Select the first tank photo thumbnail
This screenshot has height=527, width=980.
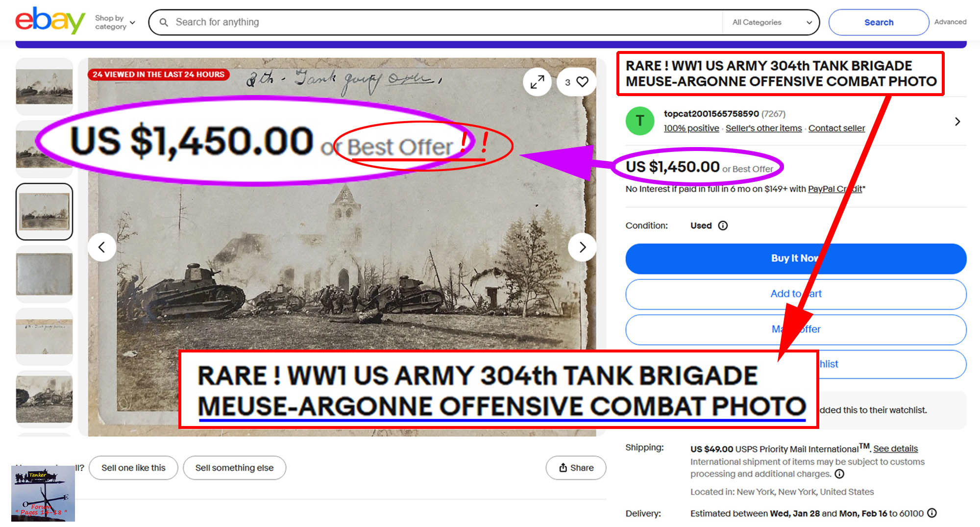[44, 86]
